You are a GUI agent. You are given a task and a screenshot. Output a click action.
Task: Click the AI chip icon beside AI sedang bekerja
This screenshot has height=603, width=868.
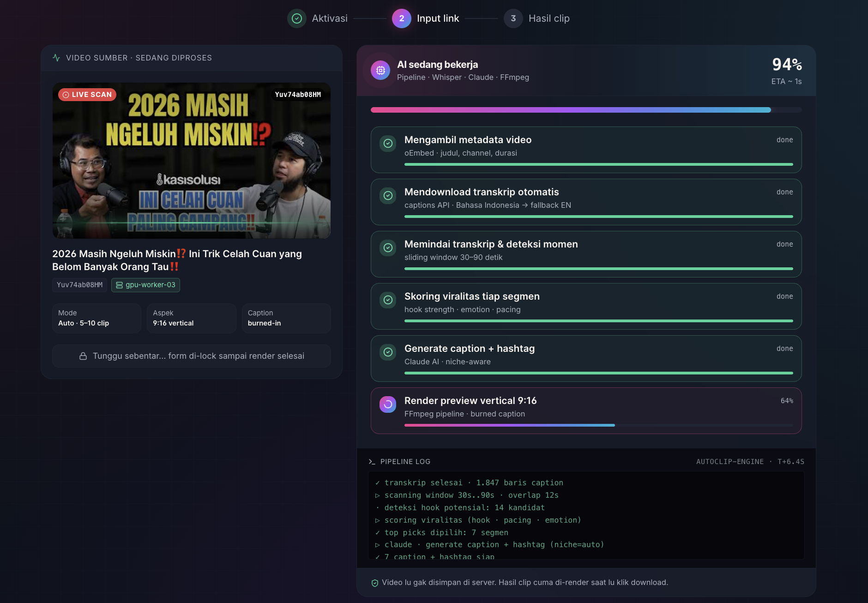coord(380,70)
